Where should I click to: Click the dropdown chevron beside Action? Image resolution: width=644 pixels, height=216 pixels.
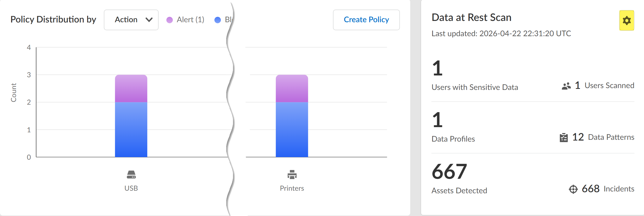click(x=149, y=20)
